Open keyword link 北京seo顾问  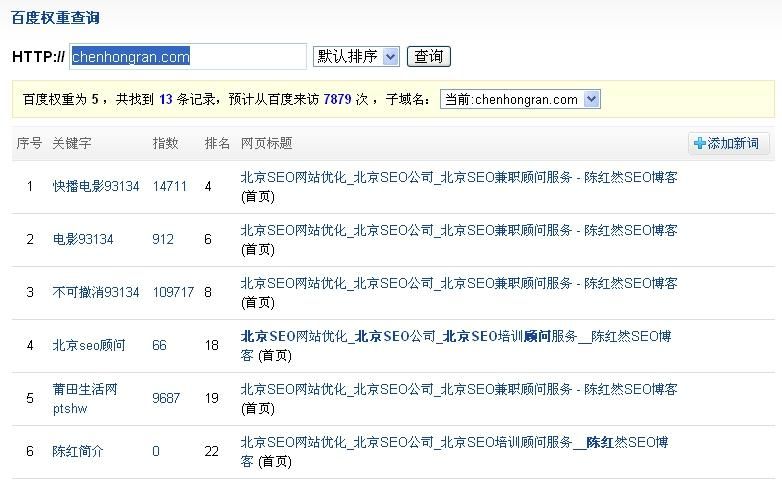[x=89, y=345]
